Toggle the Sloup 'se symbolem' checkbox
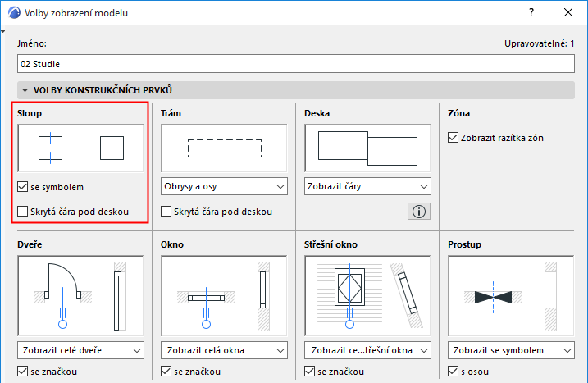The height and width of the screenshot is (383, 588). 23,187
